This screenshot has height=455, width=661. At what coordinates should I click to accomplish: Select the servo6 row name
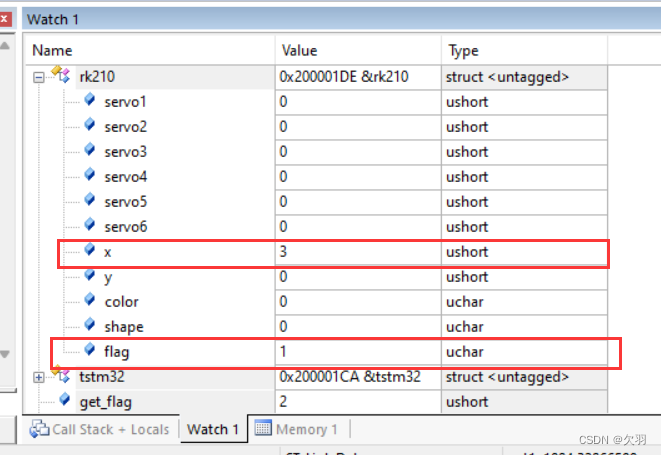(126, 226)
